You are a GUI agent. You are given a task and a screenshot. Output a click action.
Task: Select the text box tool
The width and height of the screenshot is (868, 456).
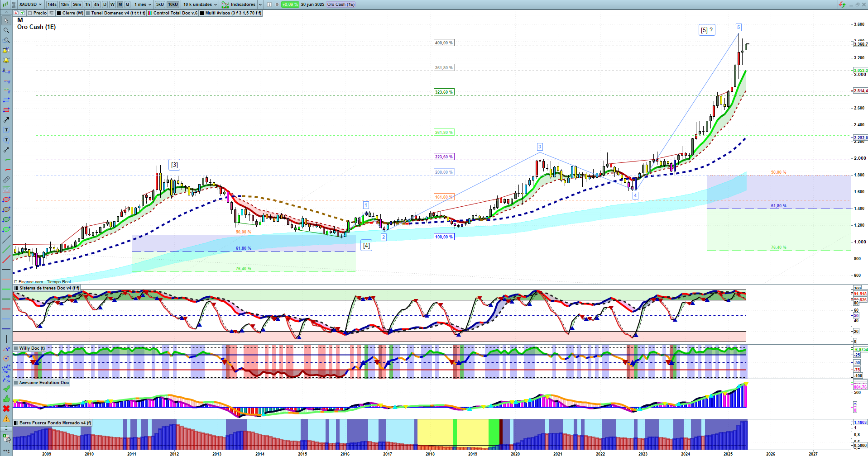6,130
